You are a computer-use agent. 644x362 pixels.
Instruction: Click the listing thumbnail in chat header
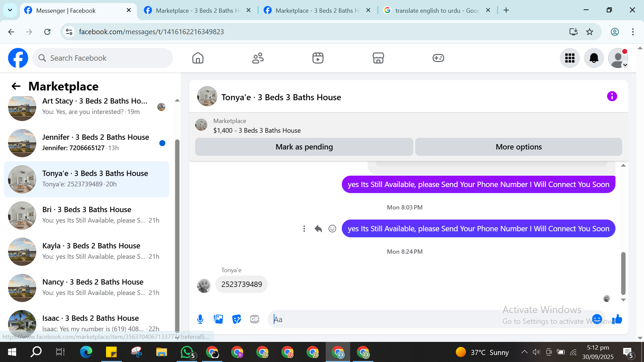click(207, 97)
